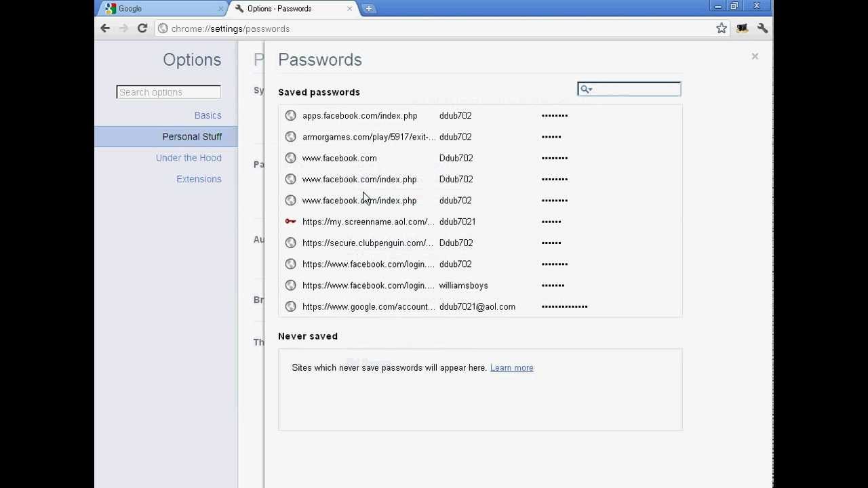Click masked password in google.com row

(x=564, y=306)
